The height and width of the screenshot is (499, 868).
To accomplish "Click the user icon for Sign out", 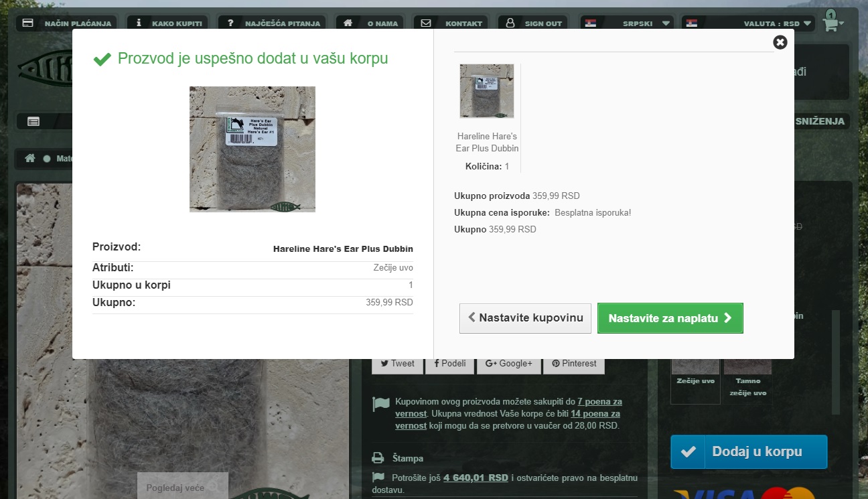I will pos(510,23).
